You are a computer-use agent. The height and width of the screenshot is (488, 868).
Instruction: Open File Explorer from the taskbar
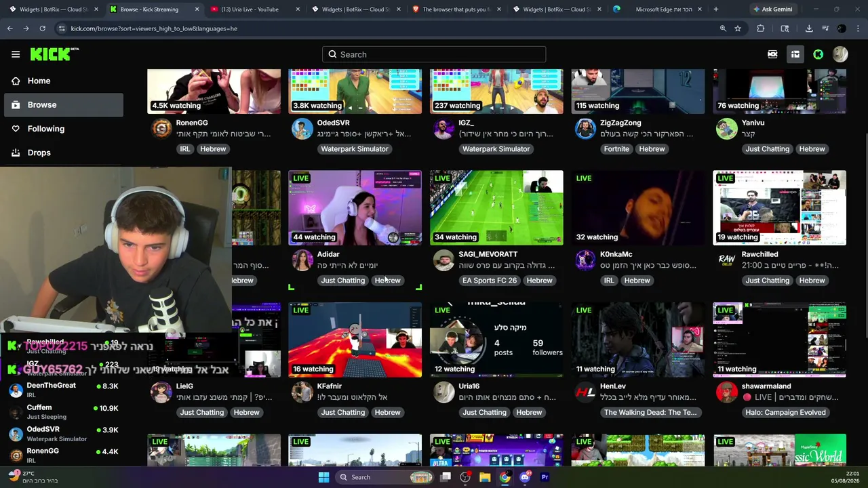click(x=485, y=477)
